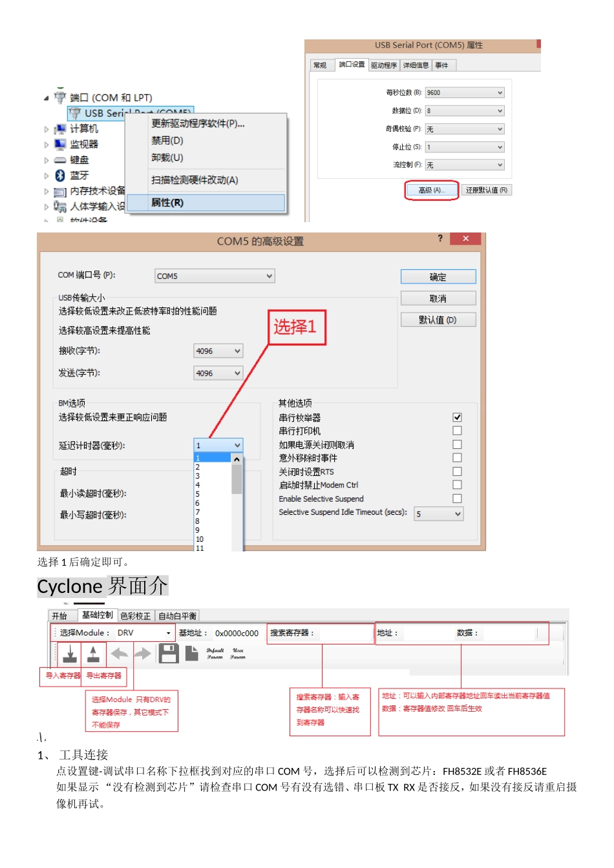Switch to the 基础控制 tab

pos(97,615)
